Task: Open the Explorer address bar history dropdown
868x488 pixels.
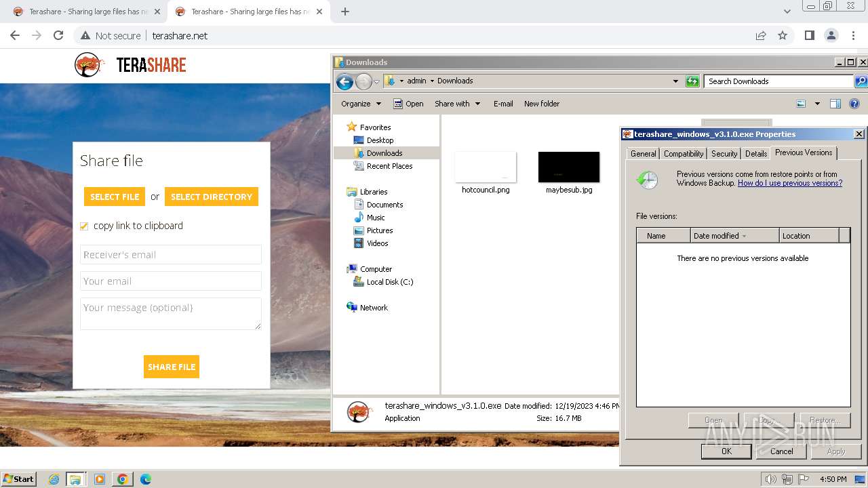Action: [675, 81]
